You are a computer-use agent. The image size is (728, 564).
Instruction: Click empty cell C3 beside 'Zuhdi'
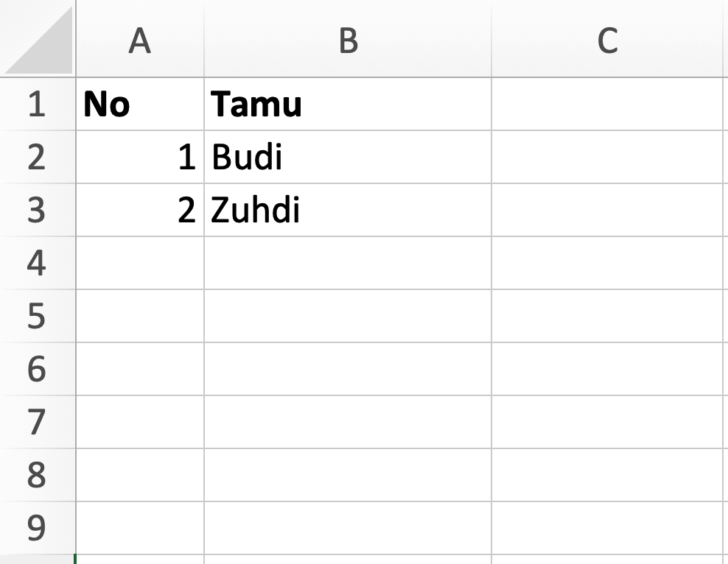click(608, 209)
